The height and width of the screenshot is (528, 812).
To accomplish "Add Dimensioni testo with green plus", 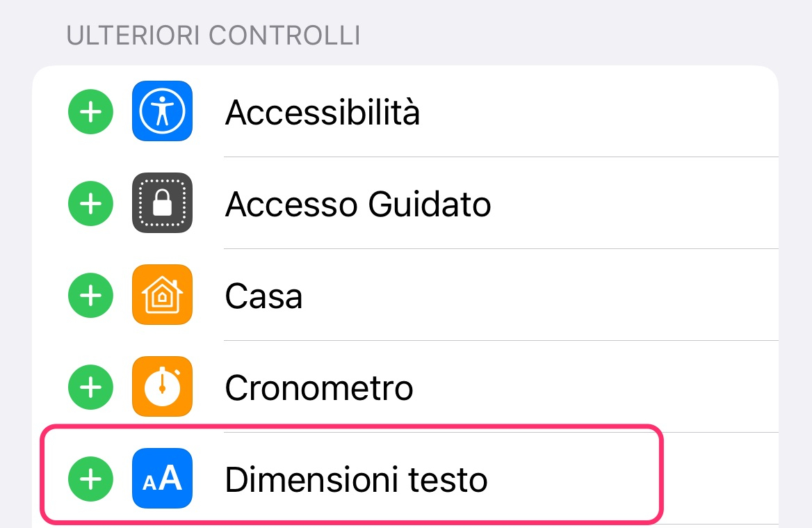I will [x=90, y=479].
